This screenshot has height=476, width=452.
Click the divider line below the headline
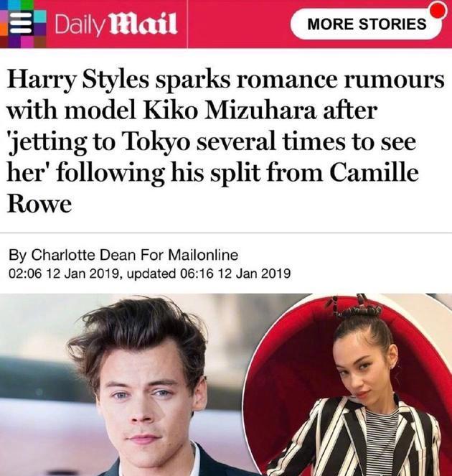click(226, 233)
